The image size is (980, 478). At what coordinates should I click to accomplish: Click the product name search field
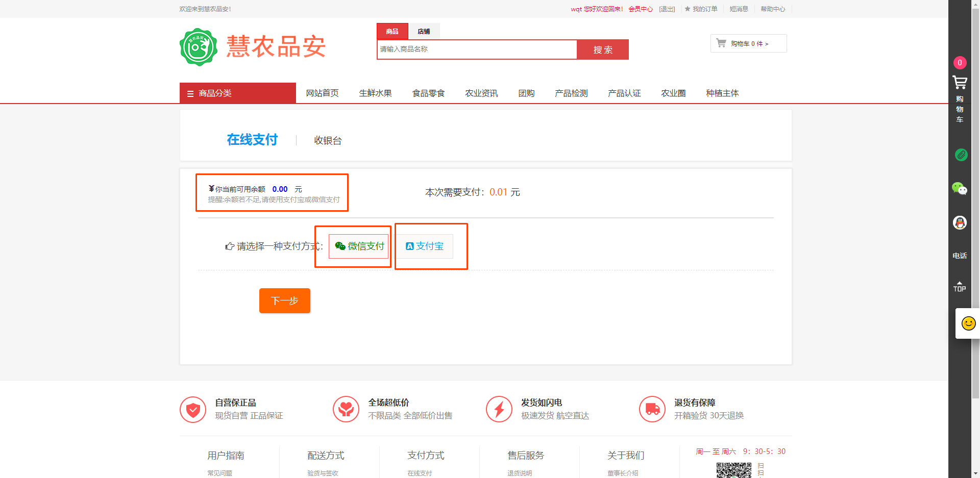477,49
